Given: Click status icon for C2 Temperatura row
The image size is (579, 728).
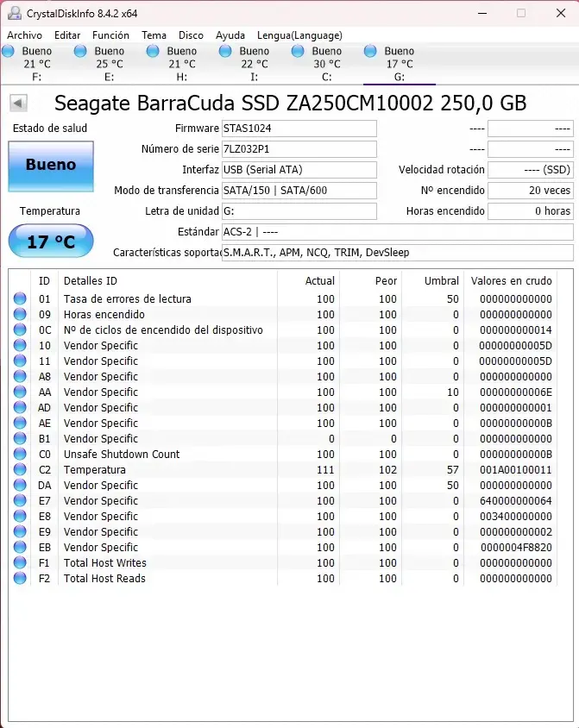Looking at the screenshot, I should (20, 469).
